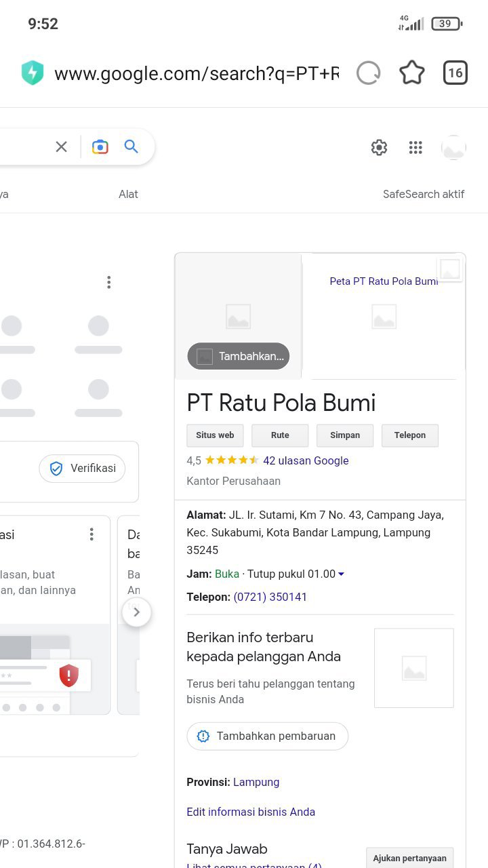Open the 42 ulasan Google reviews link
Viewport: 488px width, 868px height.
[x=306, y=460]
